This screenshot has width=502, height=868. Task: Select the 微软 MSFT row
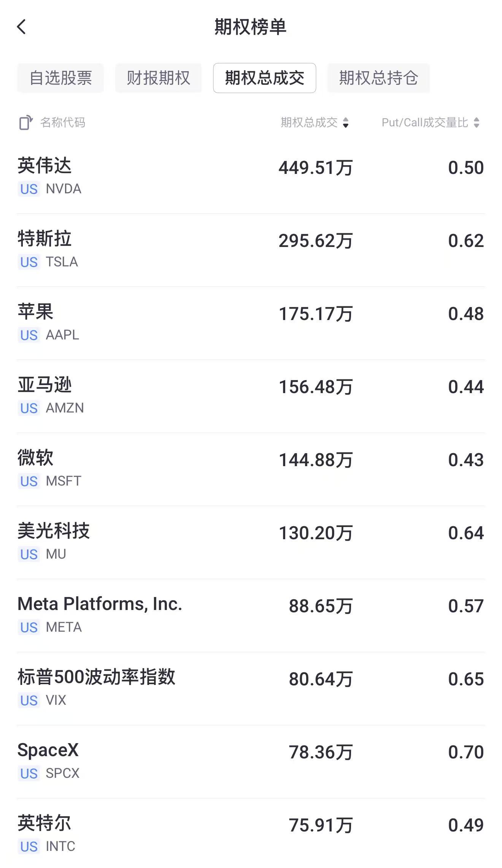[x=251, y=470]
